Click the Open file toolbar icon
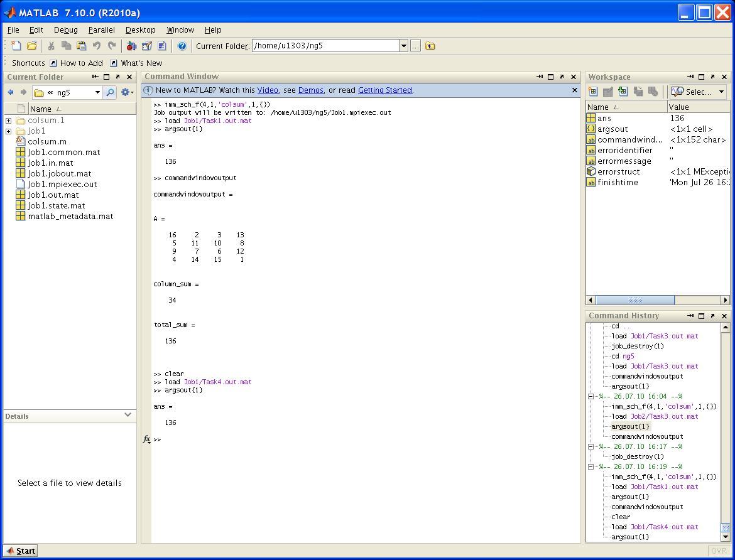The image size is (735, 560). point(32,45)
